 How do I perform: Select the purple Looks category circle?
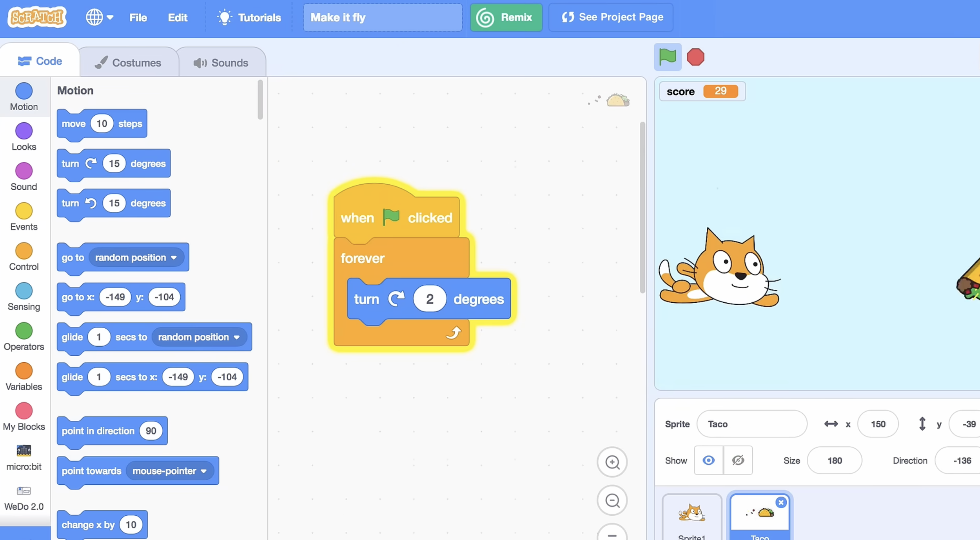pyautogui.click(x=24, y=131)
